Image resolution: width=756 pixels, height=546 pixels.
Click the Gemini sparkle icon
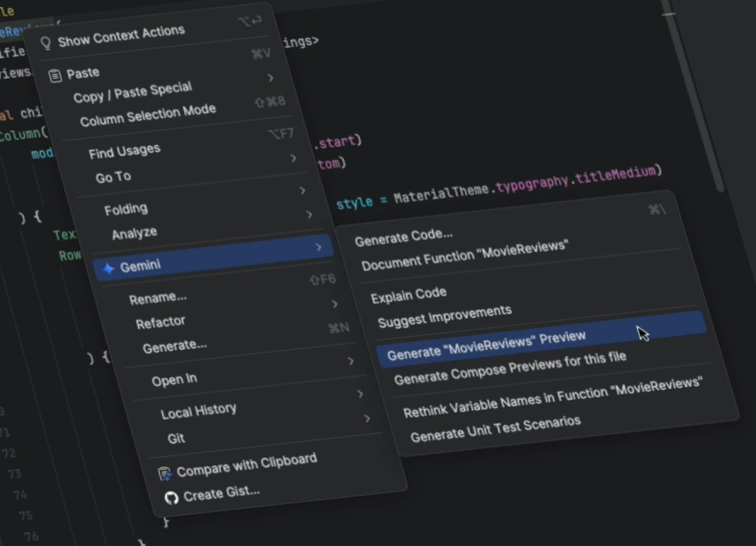click(x=109, y=269)
